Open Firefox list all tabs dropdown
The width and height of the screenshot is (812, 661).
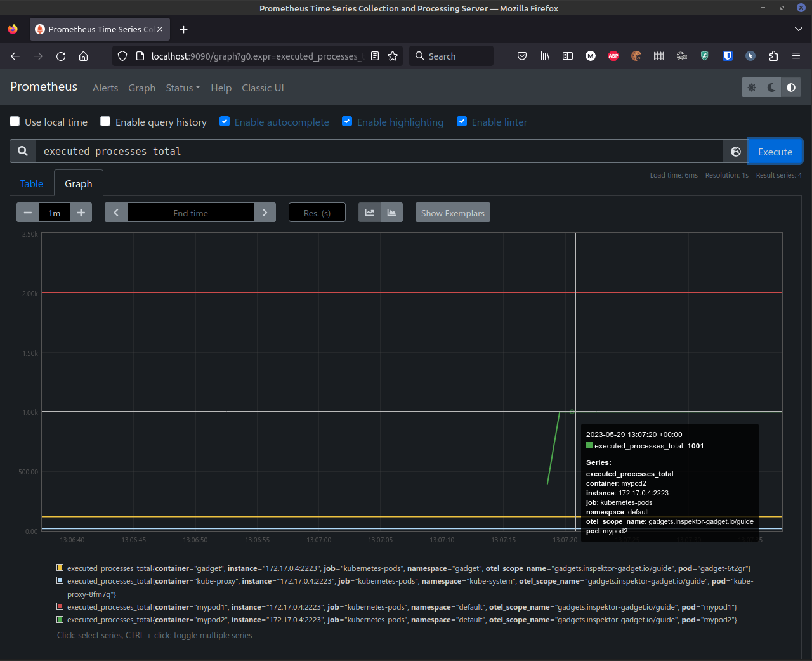(x=798, y=29)
